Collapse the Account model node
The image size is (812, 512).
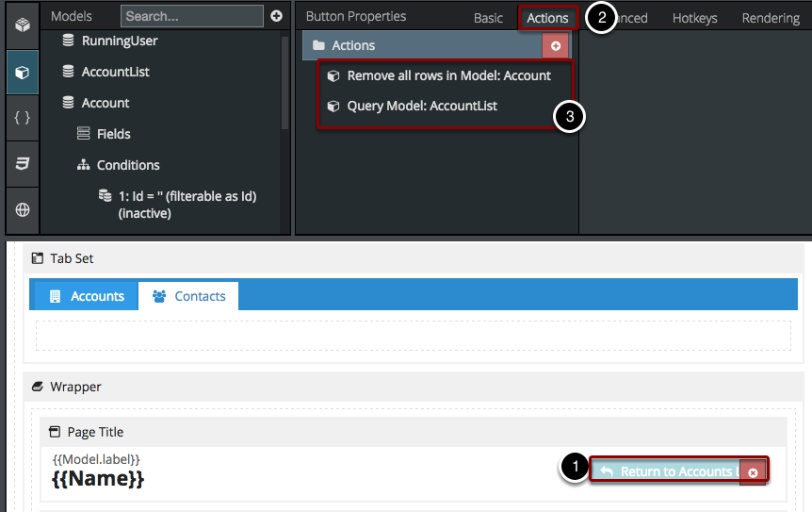[x=105, y=103]
